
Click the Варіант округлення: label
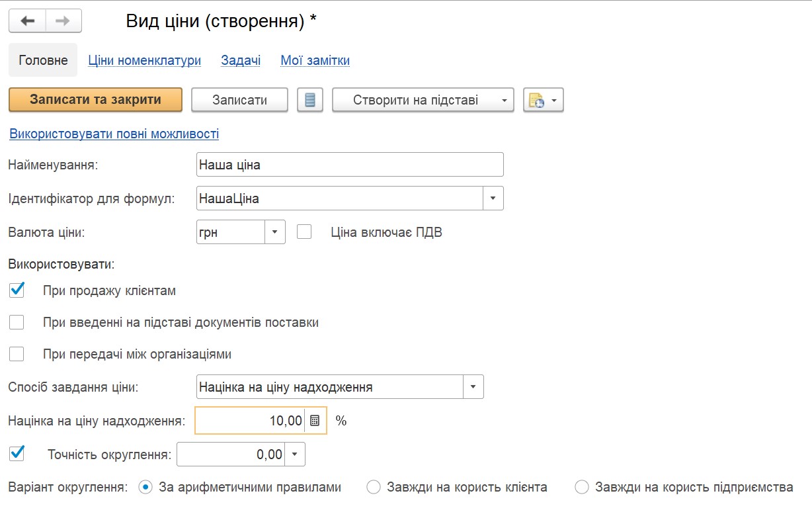pos(67,488)
